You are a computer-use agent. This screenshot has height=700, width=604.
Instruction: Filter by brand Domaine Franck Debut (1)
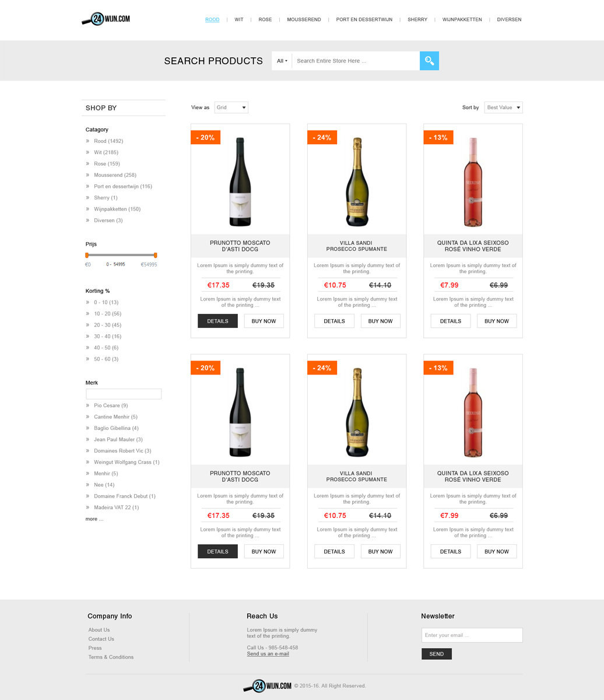coord(125,496)
